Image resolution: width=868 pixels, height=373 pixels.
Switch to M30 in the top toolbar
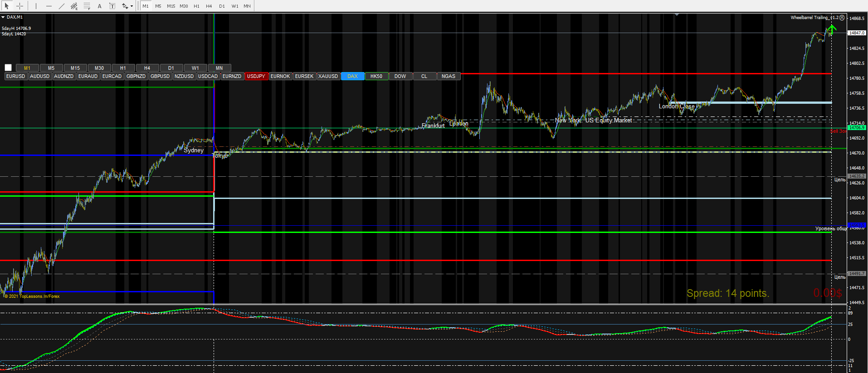pyautogui.click(x=184, y=6)
